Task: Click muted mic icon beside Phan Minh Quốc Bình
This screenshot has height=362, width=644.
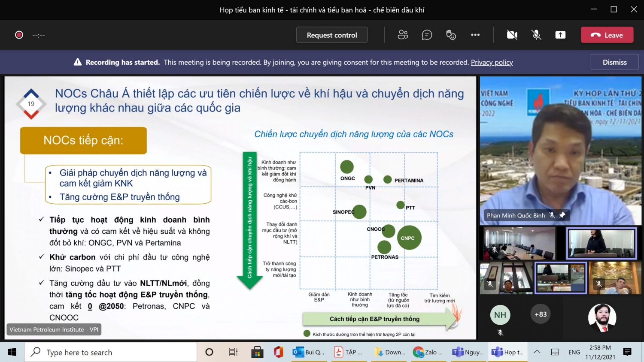Action: tap(552, 215)
